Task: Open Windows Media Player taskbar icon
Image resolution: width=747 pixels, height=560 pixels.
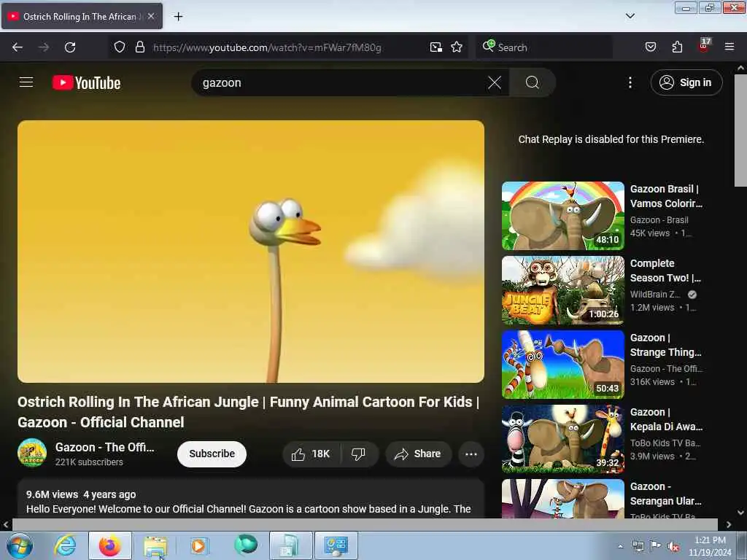Action: 198,545
